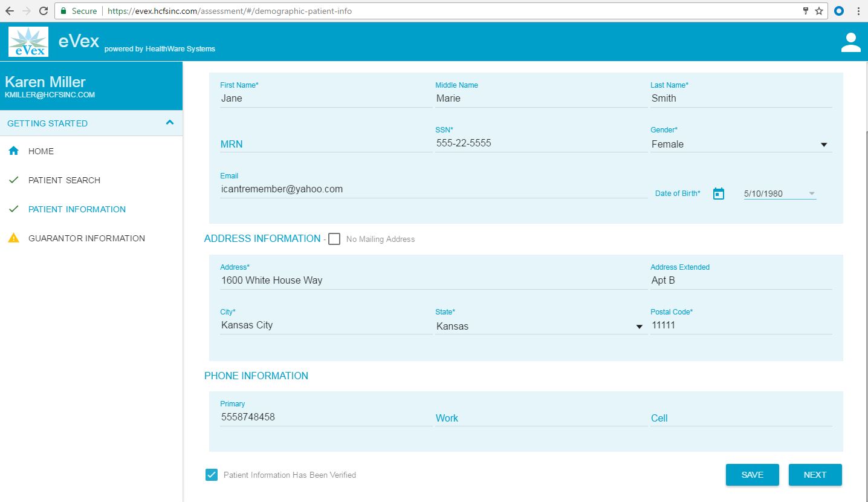Click the eVex logo icon
Screen dimensions: 868x502
28,42
